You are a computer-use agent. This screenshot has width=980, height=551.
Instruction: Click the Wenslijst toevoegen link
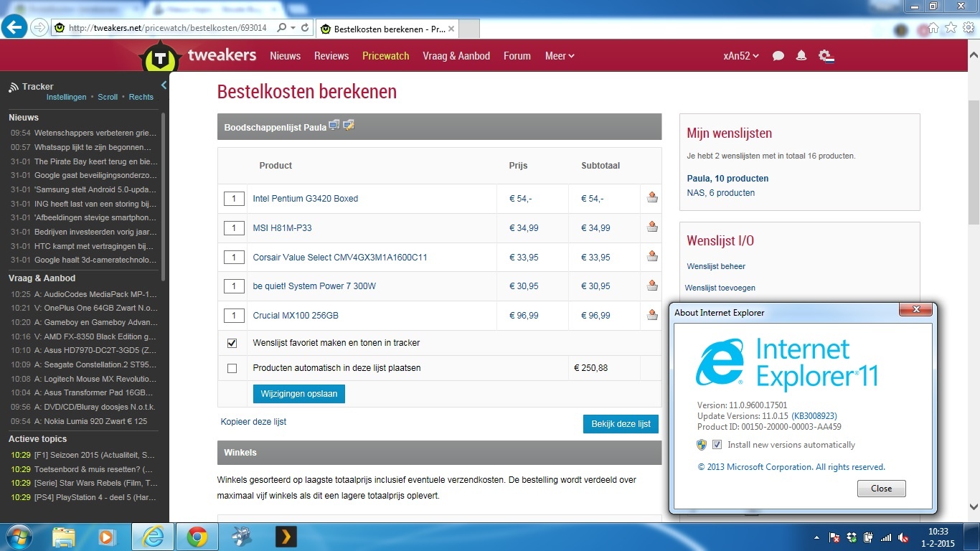(720, 288)
